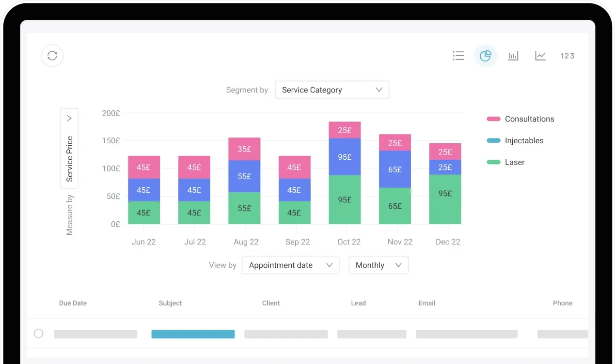The height and width of the screenshot is (364, 615).
Task: Toggle Injectables visibility in the legend
Action: pyautogui.click(x=524, y=140)
